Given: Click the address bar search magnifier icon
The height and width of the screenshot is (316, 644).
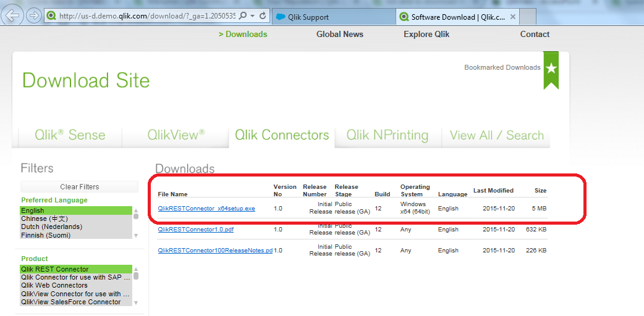Looking at the screenshot, I should [242, 17].
